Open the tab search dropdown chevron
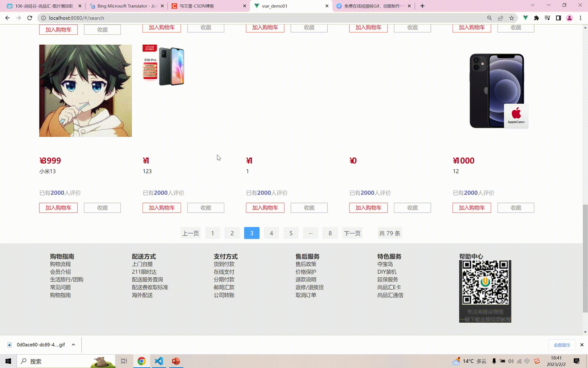Screen dimensions: 588x368 (533, 5)
